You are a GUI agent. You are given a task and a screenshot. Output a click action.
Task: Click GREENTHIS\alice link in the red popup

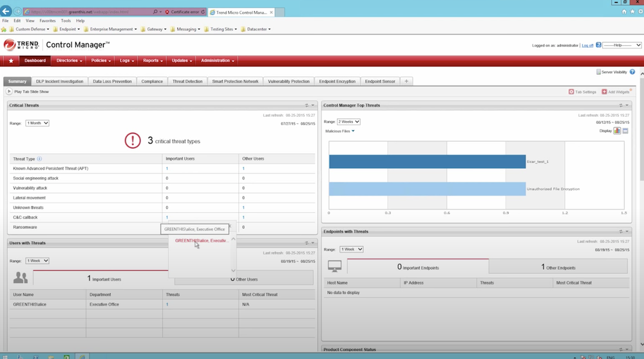[x=201, y=240]
